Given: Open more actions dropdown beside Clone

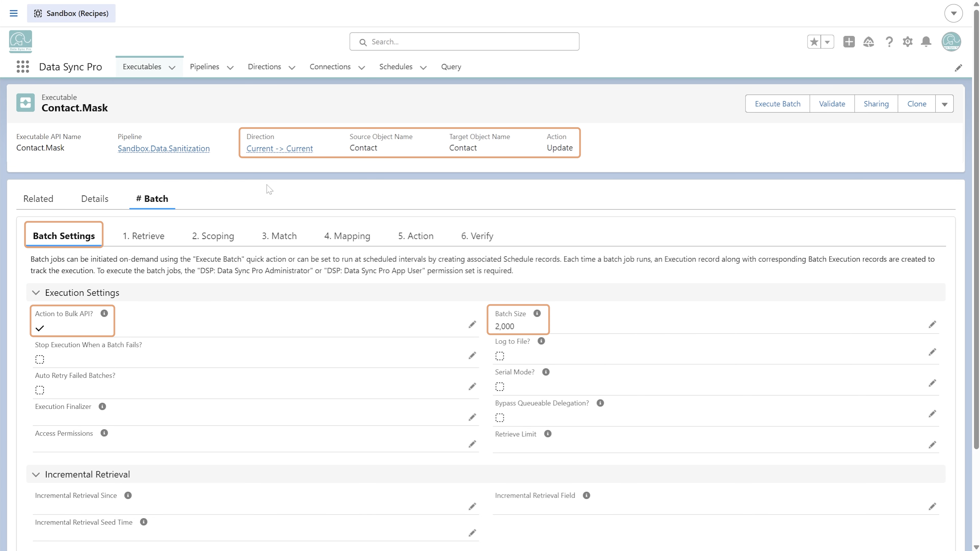Looking at the screenshot, I should point(944,104).
